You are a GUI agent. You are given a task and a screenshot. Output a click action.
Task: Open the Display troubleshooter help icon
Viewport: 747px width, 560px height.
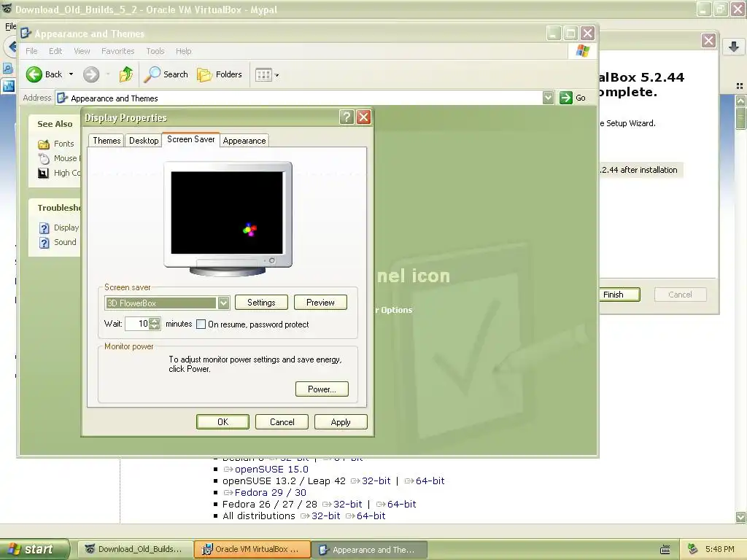44,228
